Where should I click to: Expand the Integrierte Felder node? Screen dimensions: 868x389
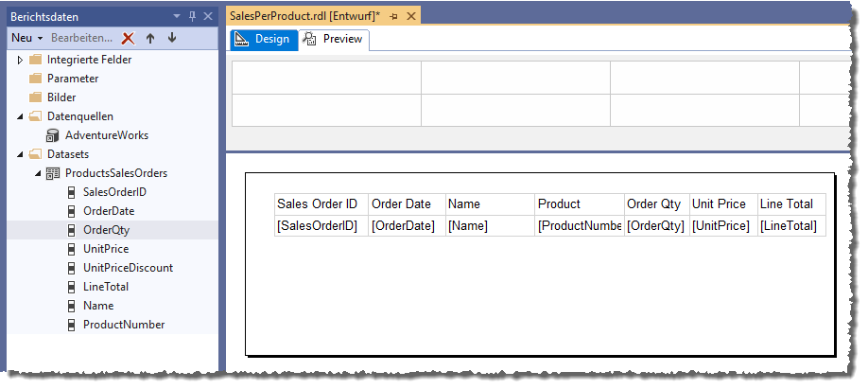point(20,60)
